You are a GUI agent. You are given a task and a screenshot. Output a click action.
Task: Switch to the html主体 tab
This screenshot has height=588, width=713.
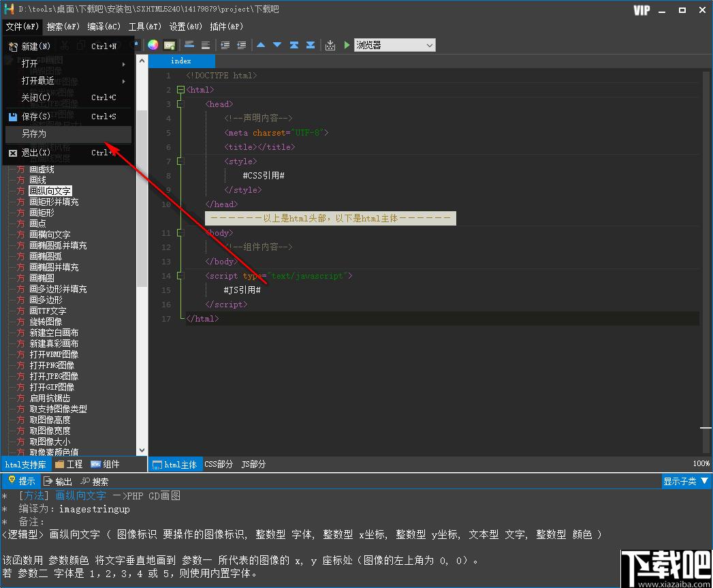176,464
